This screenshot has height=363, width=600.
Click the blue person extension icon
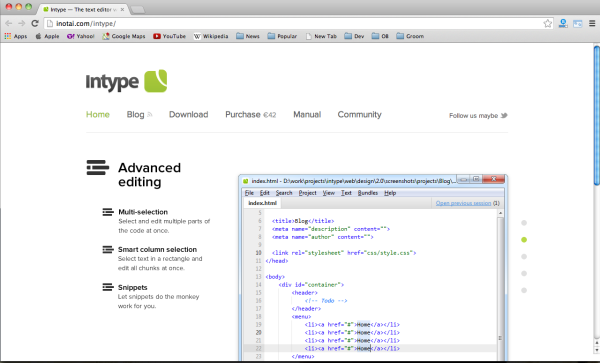(563, 23)
